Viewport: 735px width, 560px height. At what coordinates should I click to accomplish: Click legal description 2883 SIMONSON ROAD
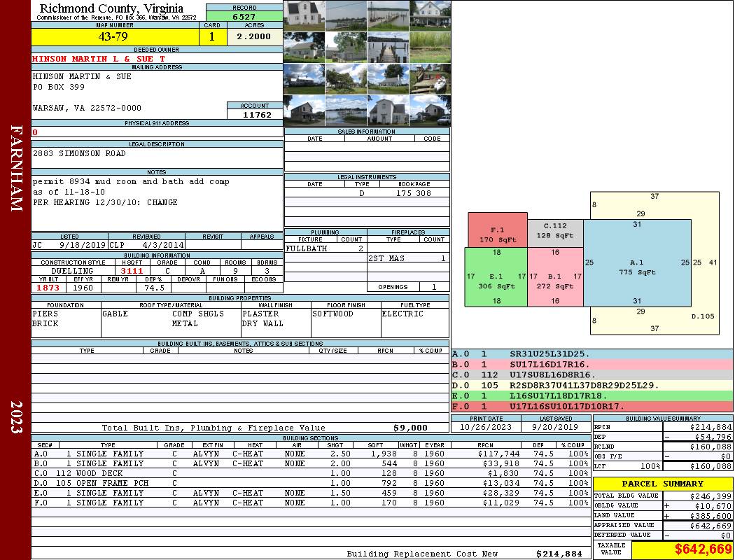coord(79,153)
